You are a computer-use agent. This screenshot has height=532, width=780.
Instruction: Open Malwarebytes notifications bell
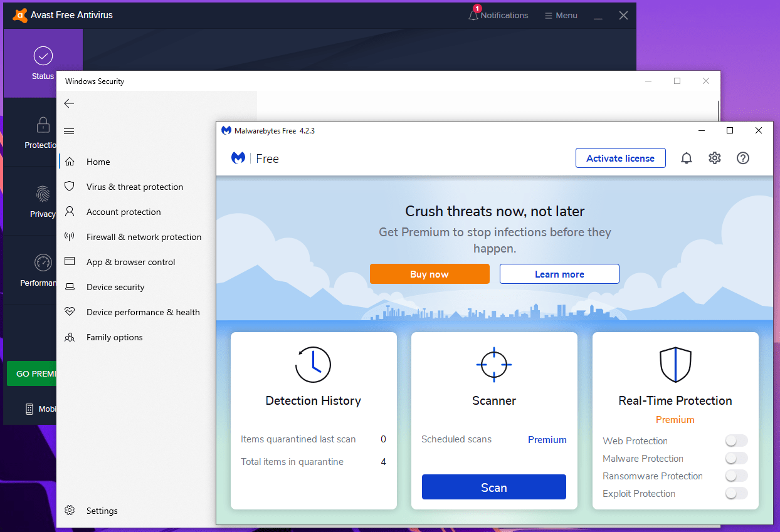pyautogui.click(x=687, y=159)
